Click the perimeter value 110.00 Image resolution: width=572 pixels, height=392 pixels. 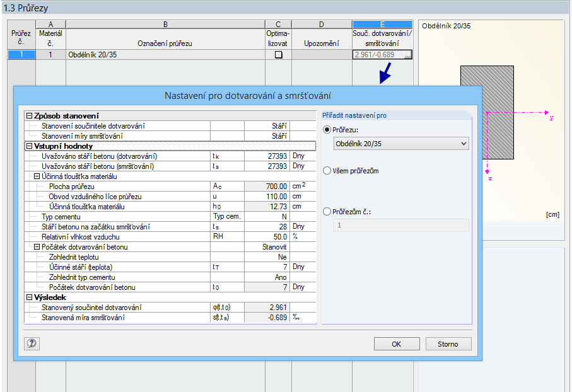click(267, 197)
